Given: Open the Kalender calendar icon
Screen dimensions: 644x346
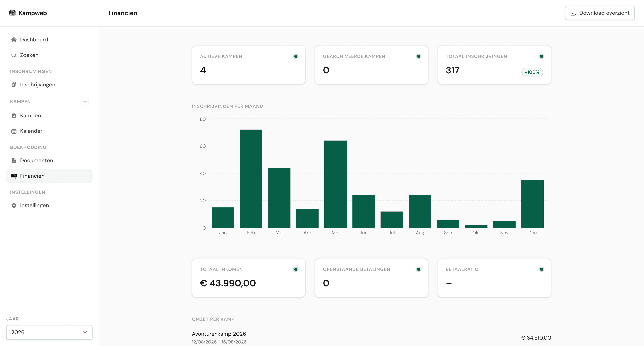Looking at the screenshot, I should [x=14, y=131].
